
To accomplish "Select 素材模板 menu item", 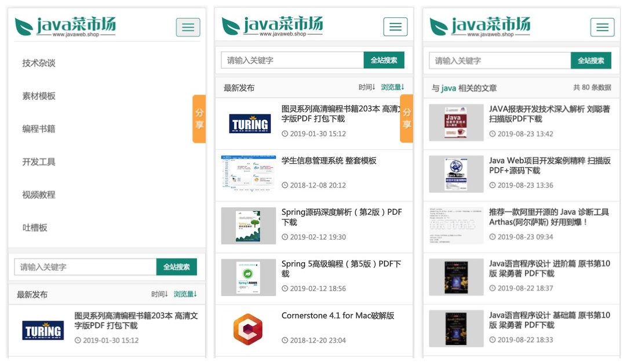I will tap(39, 96).
